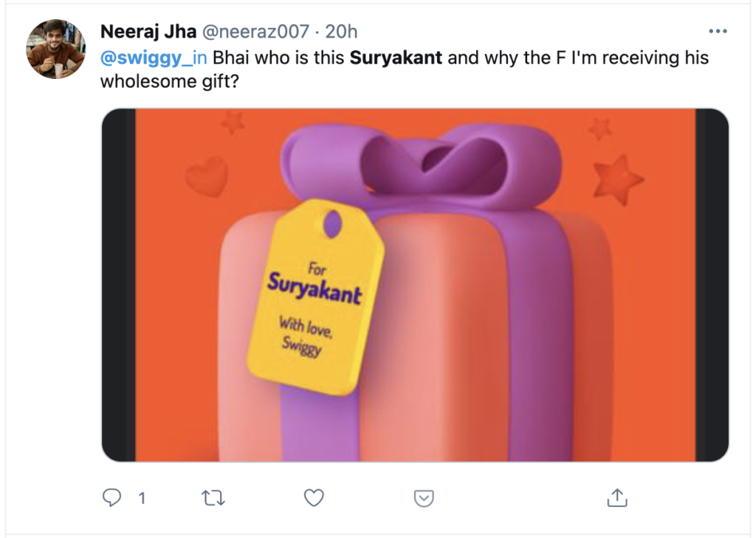Click the reply speech bubble icon
756x538 pixels.
[x=111, y=499]
